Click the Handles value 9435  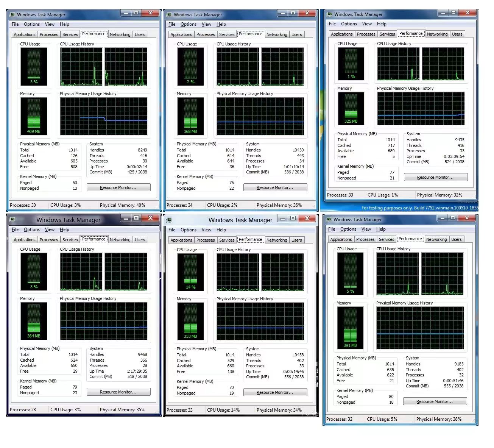(460, 140)
